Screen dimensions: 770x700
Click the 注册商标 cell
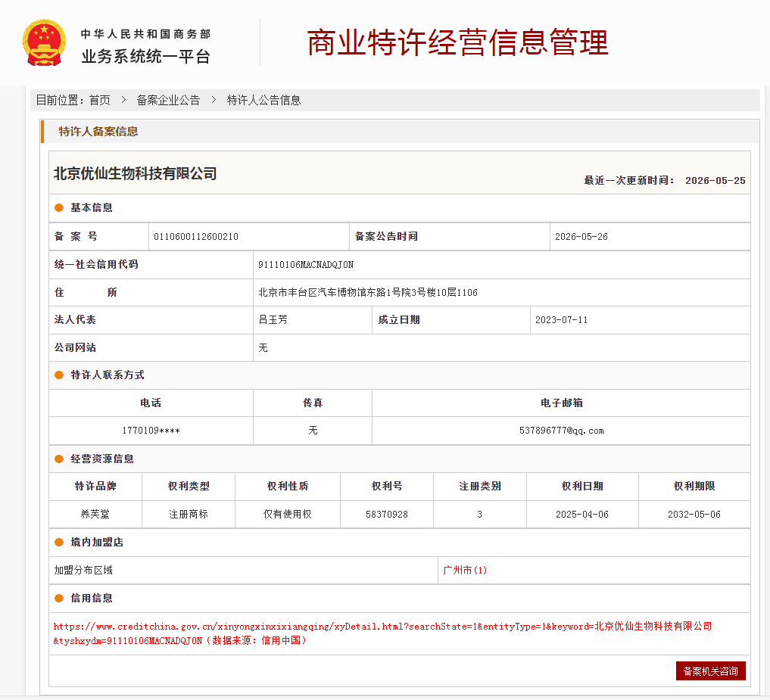[x=189, y=514]
